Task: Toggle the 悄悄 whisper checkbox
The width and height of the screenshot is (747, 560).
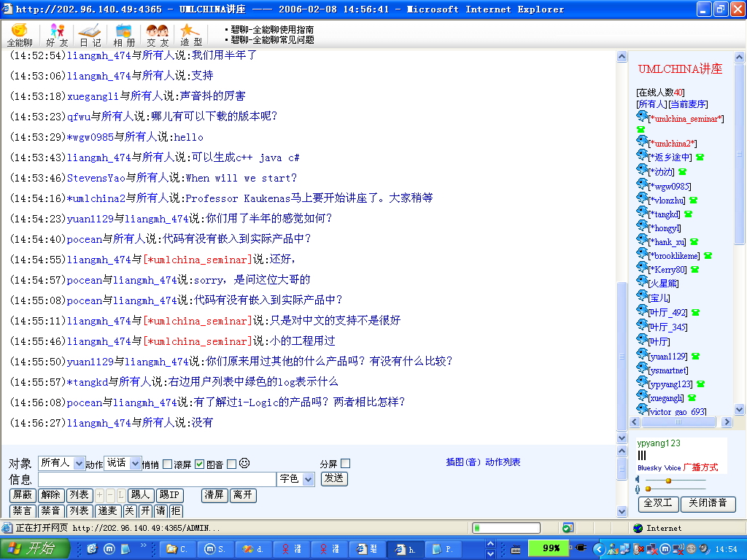Action: coord(167,464)
